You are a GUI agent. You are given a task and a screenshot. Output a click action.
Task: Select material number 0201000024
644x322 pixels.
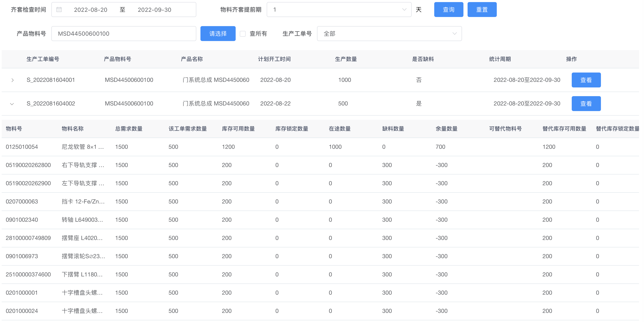22,311
